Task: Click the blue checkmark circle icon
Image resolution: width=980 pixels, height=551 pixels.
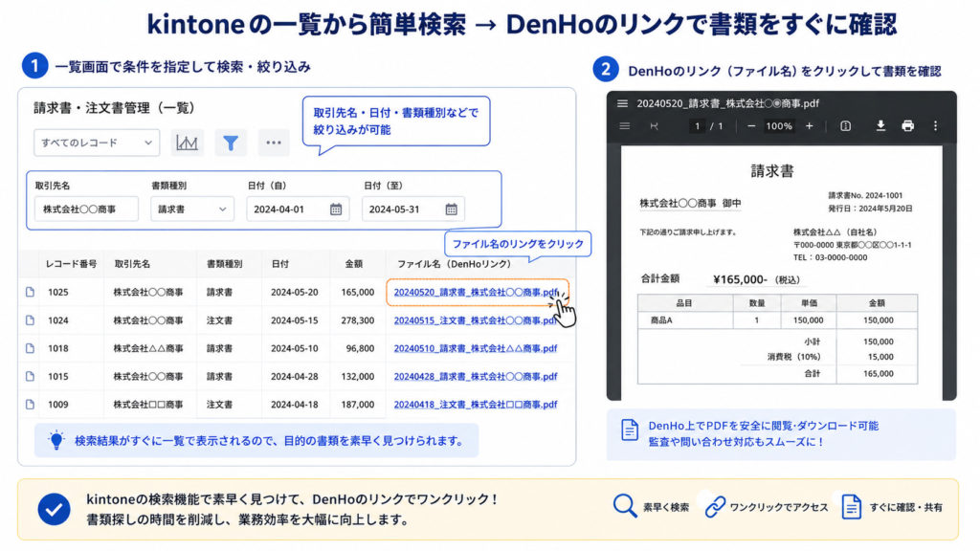Action: point(54,509)
